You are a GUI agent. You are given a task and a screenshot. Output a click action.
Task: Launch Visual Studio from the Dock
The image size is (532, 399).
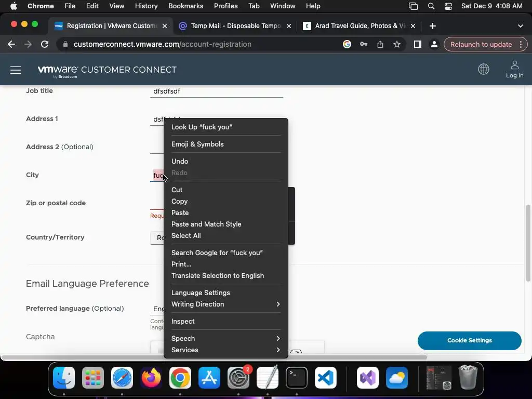368,378
